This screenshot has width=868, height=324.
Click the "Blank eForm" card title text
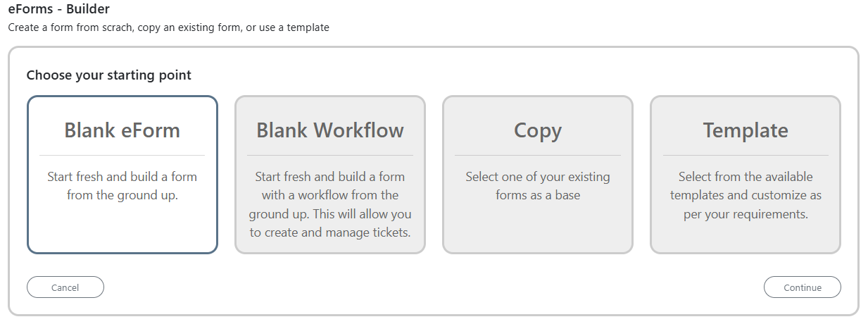click(x=122, y=130)
